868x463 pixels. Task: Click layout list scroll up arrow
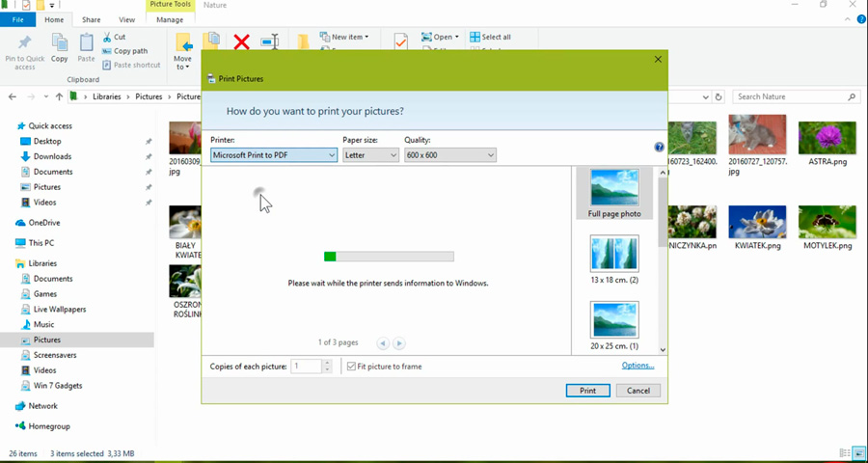tap(663, 173)
